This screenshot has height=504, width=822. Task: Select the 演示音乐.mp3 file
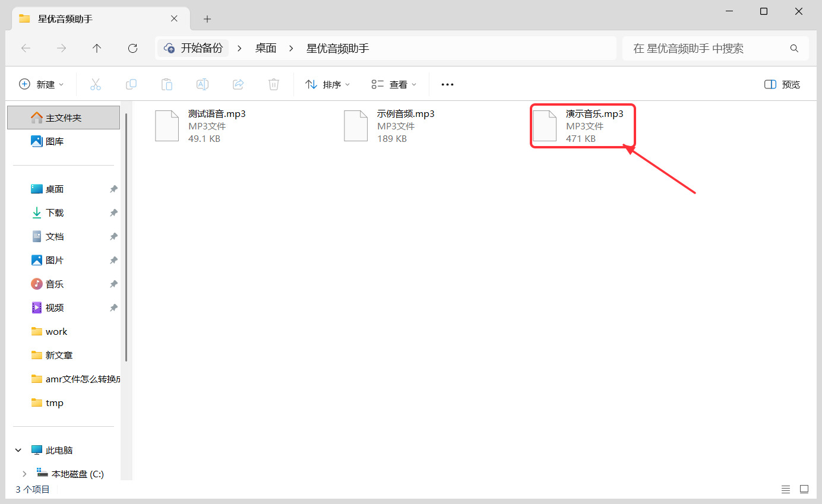point(583,126)
